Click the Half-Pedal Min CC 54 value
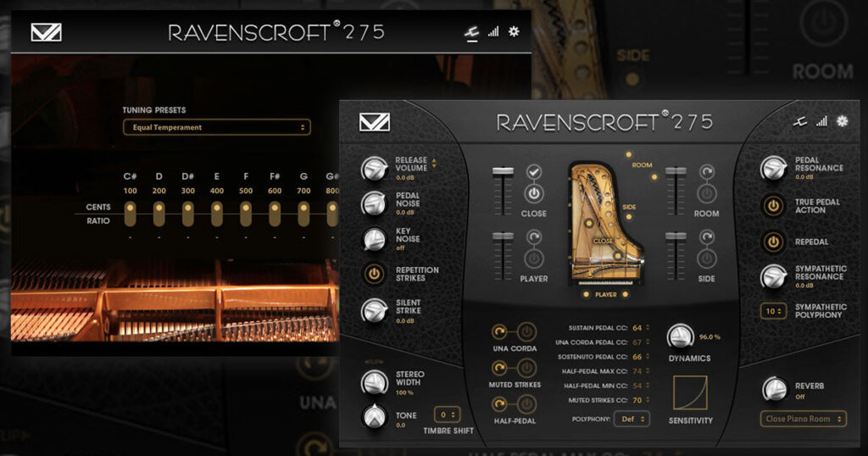The height and width of the screenshot is (456, 868). 637,386
